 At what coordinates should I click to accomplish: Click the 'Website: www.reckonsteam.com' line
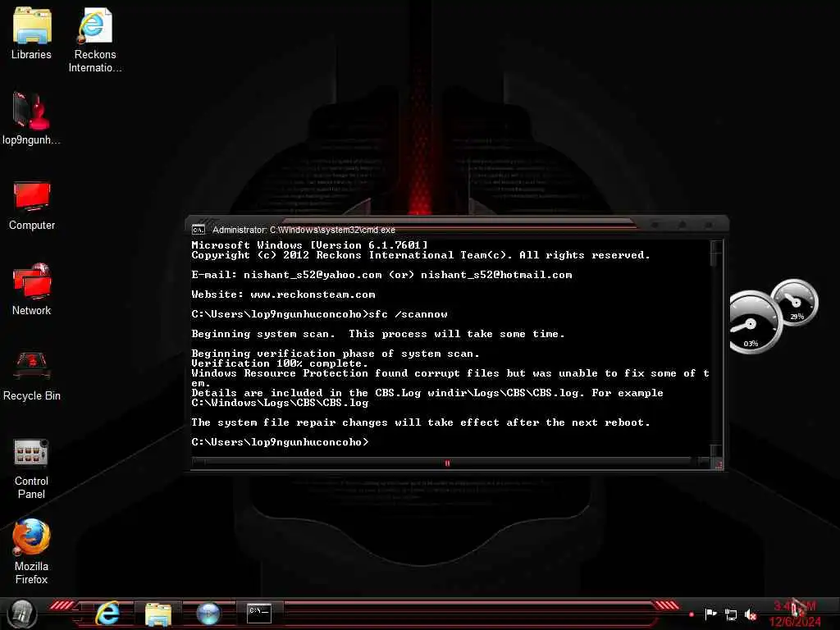coord(283,294)
